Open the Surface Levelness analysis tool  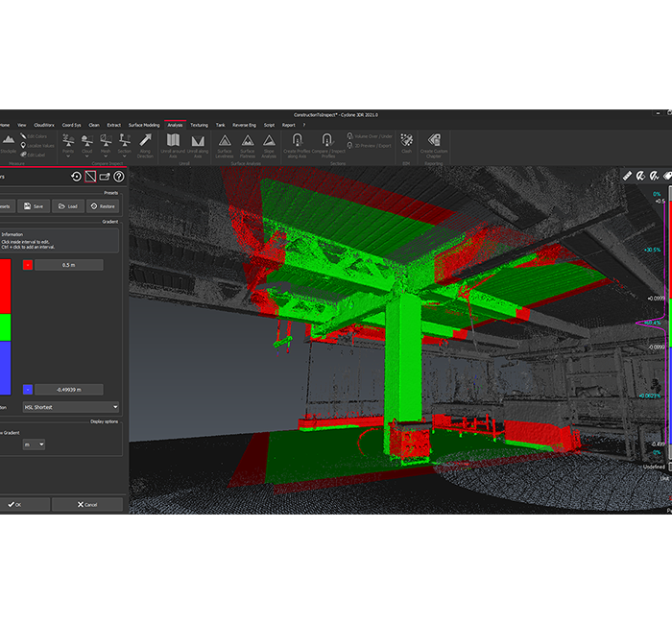(x=225, y=144)
